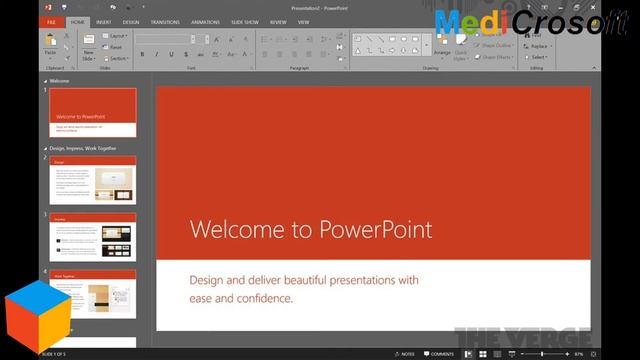Switch to the ANIMATIONS tab
The height and width of the screenshot is (360, 640).
pos(205,22)
